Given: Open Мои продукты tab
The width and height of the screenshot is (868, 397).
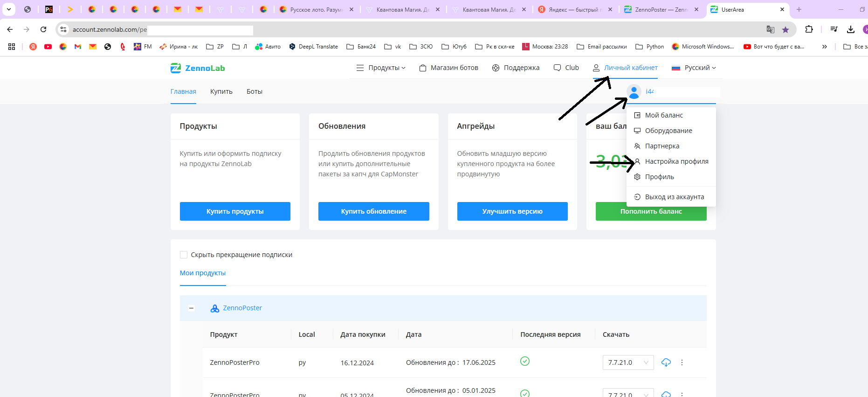Looking at the screenshot, I should pos(203,273).
